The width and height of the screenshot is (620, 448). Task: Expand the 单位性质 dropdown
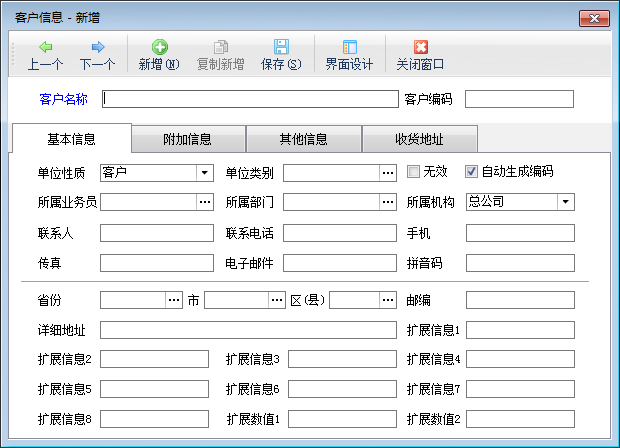[205, 172]
